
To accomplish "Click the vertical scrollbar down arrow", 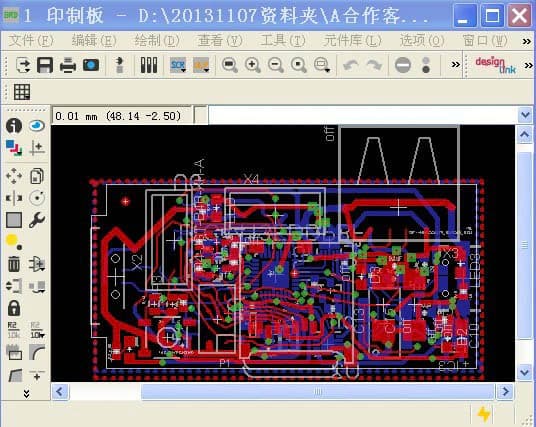I will click(x=525, y=372).
